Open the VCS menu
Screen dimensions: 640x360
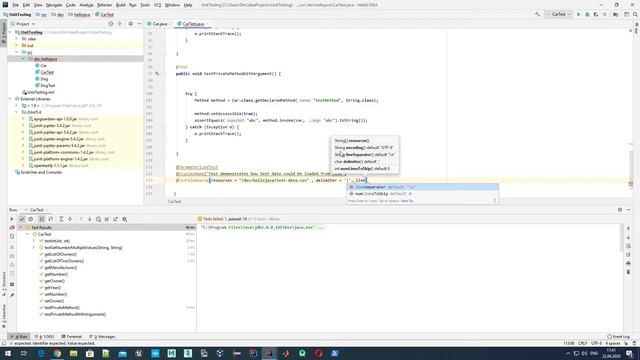[157, 5]
